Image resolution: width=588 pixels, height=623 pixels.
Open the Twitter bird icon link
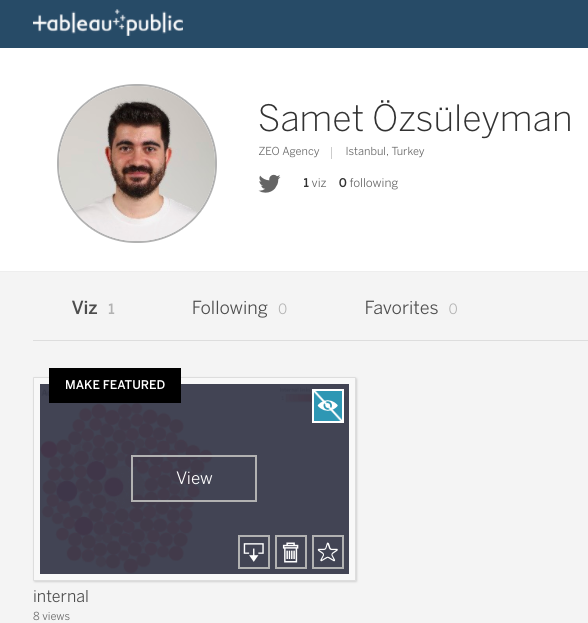(x=269, y=183)
